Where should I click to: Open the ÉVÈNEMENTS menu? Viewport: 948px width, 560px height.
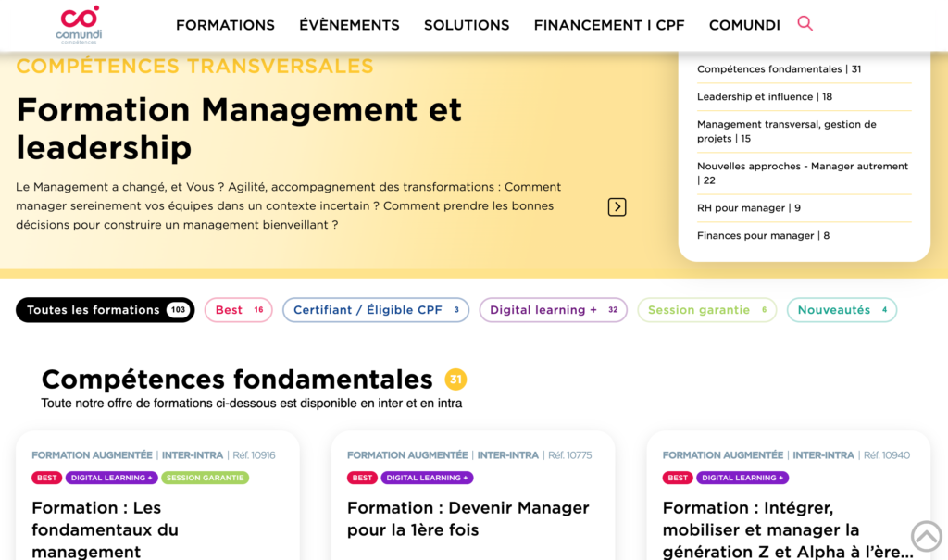click(x=349, y=25)
